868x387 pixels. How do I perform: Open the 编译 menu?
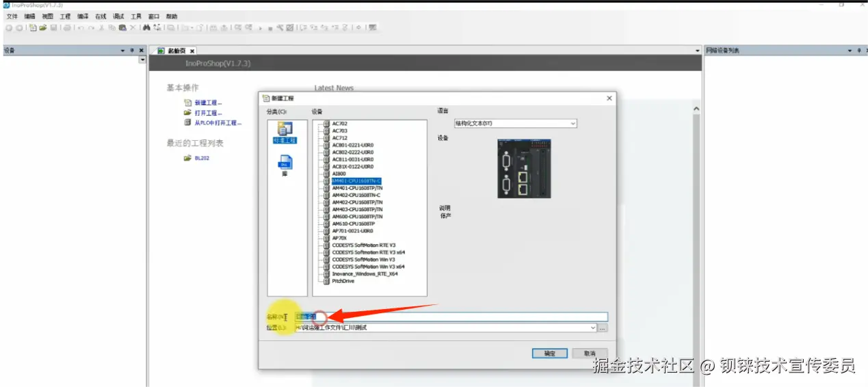pos(83,16)
